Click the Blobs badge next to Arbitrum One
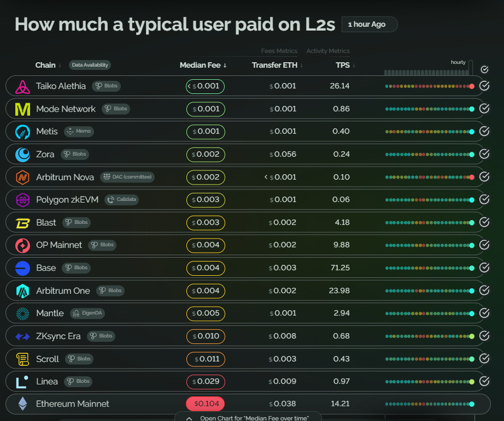504x421 pixels. tap(110, 290)
